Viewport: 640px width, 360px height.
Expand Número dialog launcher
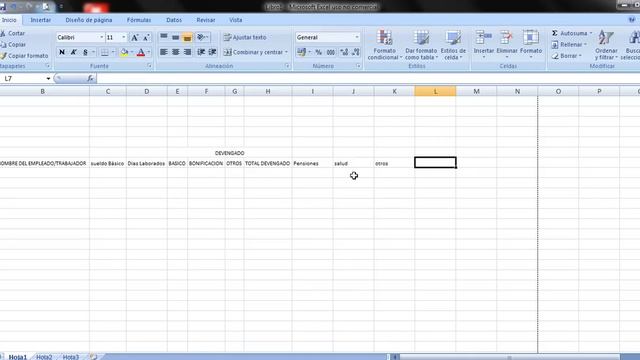click(x=358, y=66)
